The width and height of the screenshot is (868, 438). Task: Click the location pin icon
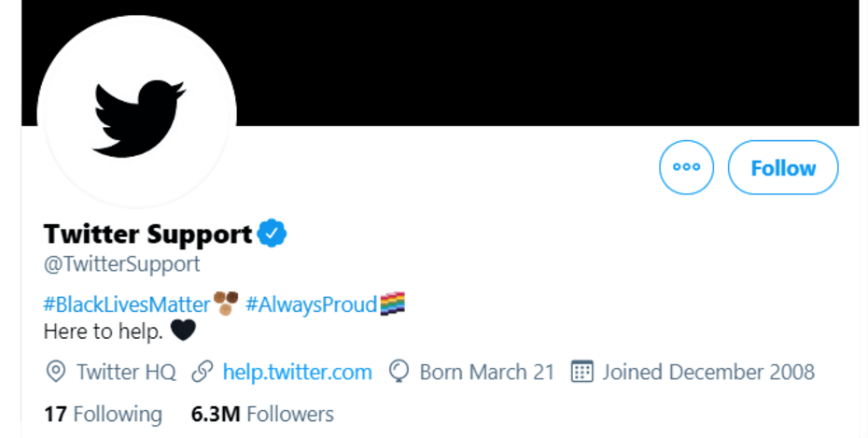[x=56, y=372]
